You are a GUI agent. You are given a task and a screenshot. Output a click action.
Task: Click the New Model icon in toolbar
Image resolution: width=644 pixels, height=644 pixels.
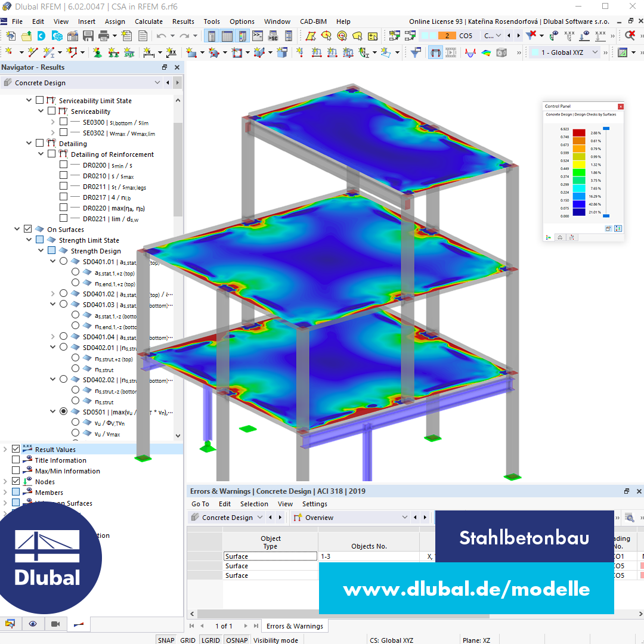tap(11, 36)
